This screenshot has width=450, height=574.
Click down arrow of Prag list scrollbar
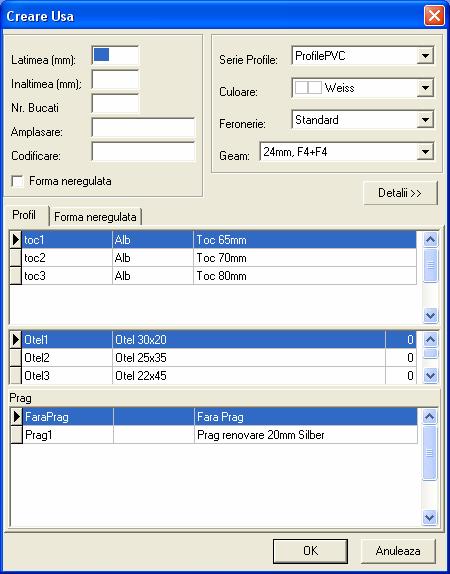click(429, 517)
